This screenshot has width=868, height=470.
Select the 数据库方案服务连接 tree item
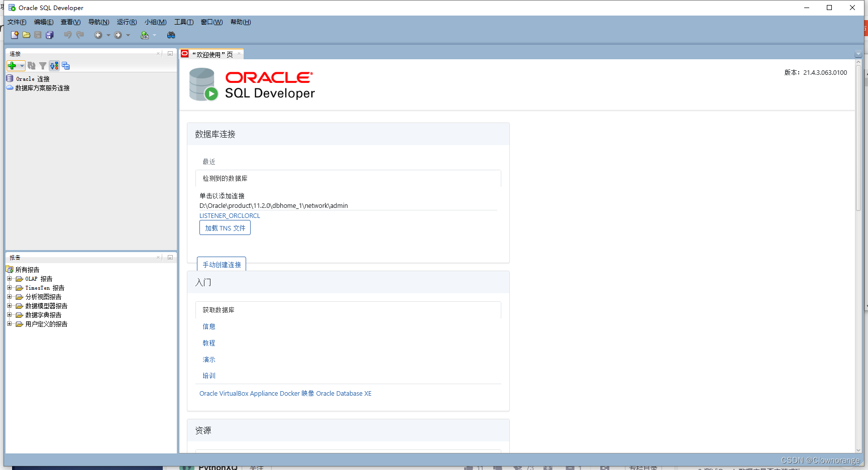click(43, 88)
